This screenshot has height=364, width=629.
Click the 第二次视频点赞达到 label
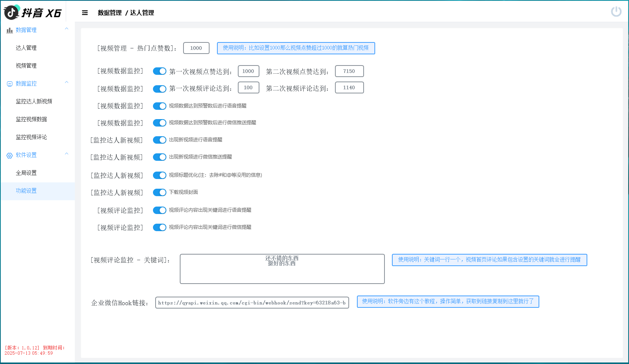(x=297, y=71)
